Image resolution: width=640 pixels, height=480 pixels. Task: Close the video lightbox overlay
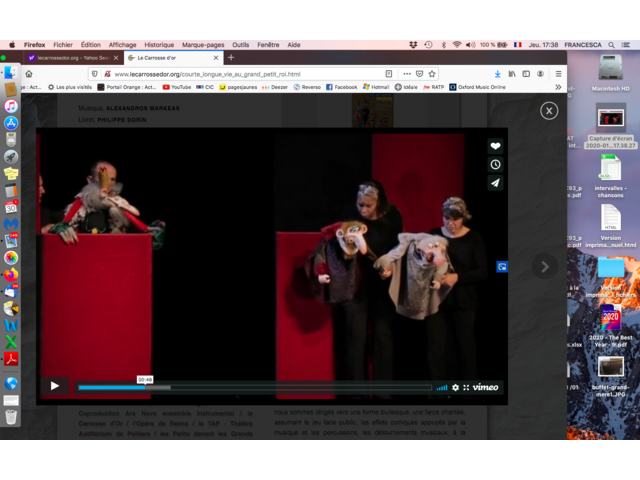click(549, 111)
